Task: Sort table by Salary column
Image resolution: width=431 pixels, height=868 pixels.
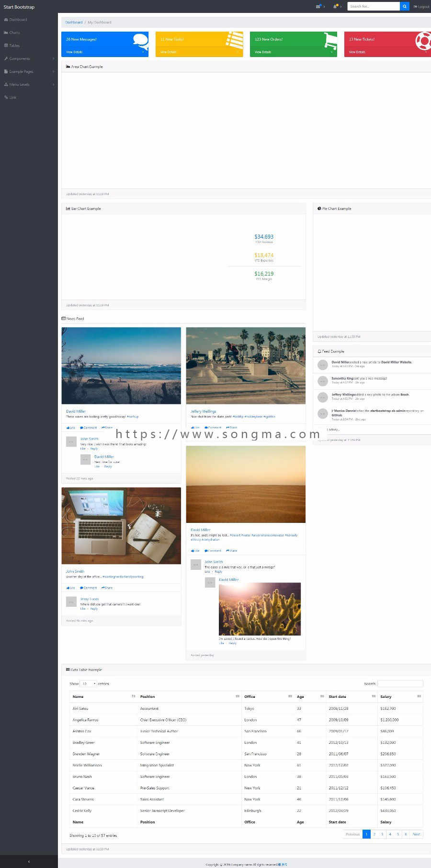Action: tap(400, 696)
